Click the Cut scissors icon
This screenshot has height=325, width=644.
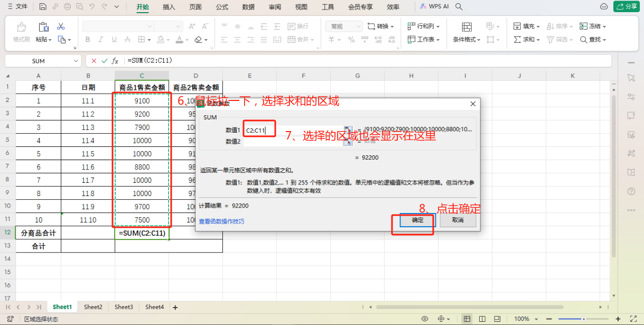coord(61,26)
